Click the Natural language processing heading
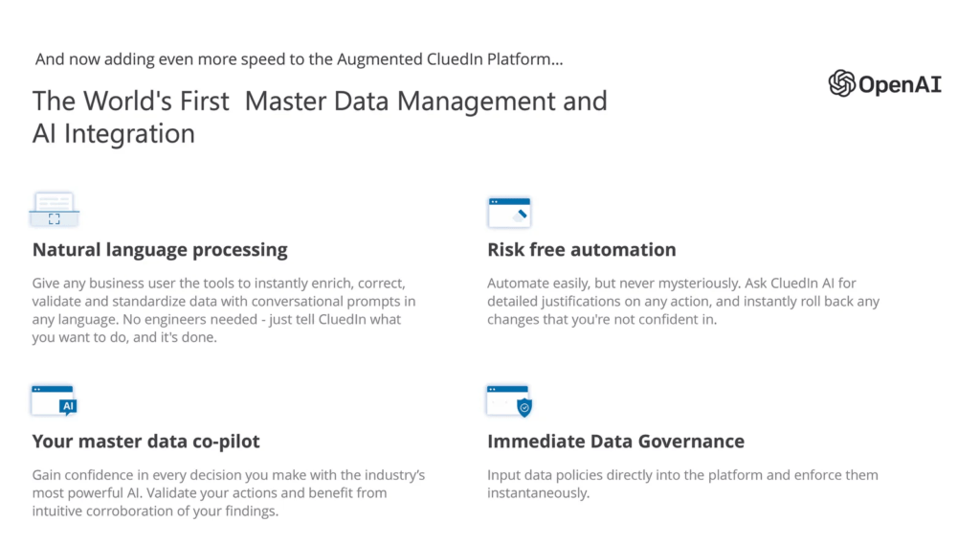 [160, 250]
